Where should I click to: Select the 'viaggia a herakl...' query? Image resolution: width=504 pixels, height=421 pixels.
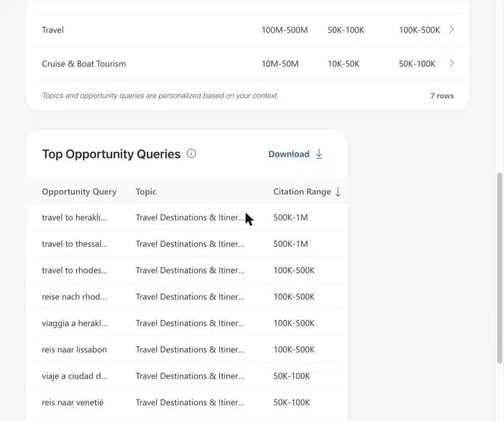click(74, 323)
